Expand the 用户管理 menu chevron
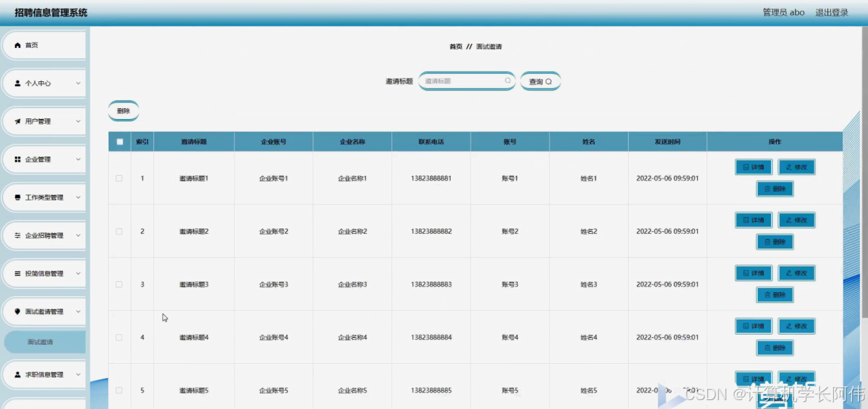 pyautogui.click(x=78, y=121)
